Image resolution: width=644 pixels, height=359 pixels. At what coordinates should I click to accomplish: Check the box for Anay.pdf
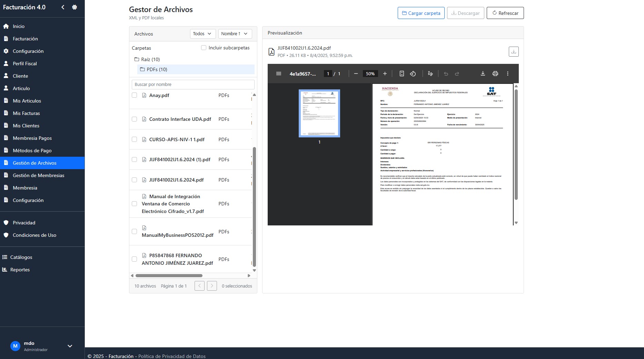135,95
